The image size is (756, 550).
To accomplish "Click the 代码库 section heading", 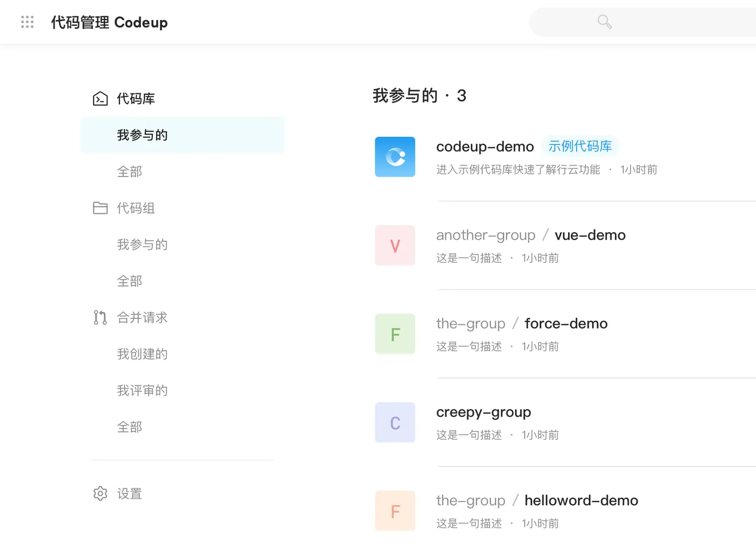I will pos(136,99).
